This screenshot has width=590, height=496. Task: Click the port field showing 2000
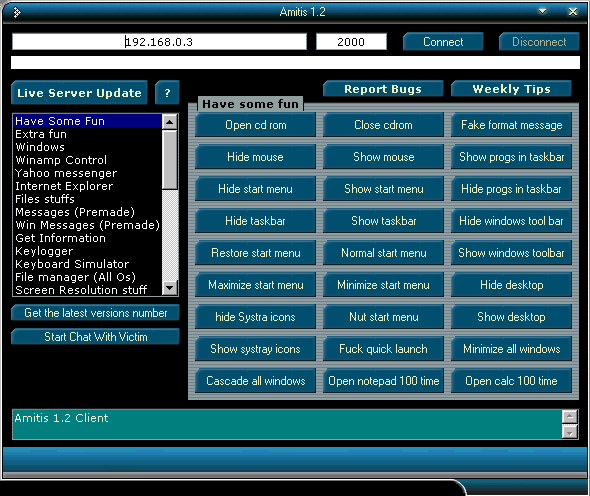[x=351, y=42]
